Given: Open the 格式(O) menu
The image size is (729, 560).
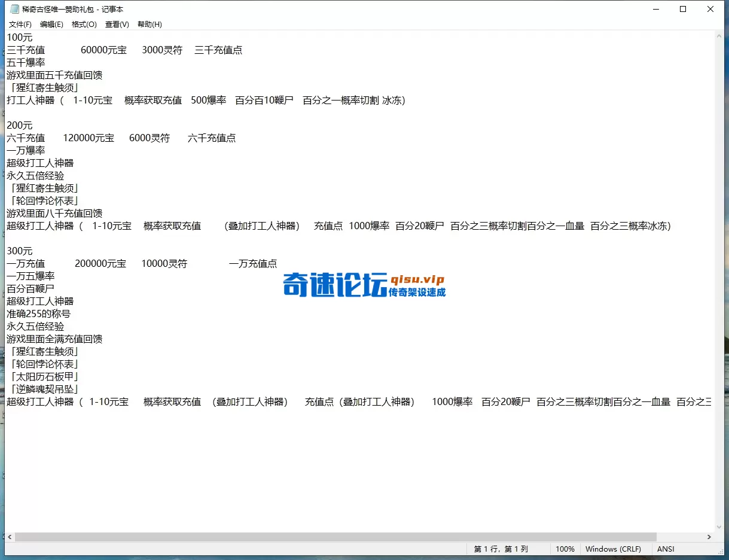Looking at the screenshot, I should point(84,24).
